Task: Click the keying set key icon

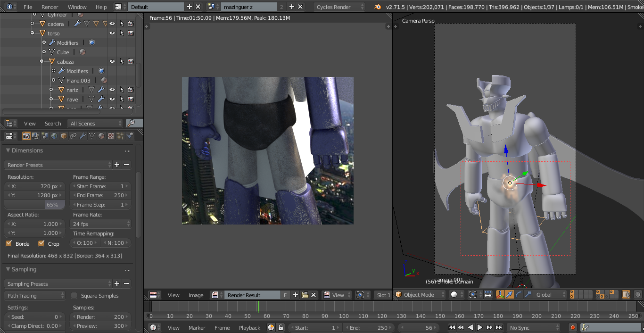Action: [585, 327]
